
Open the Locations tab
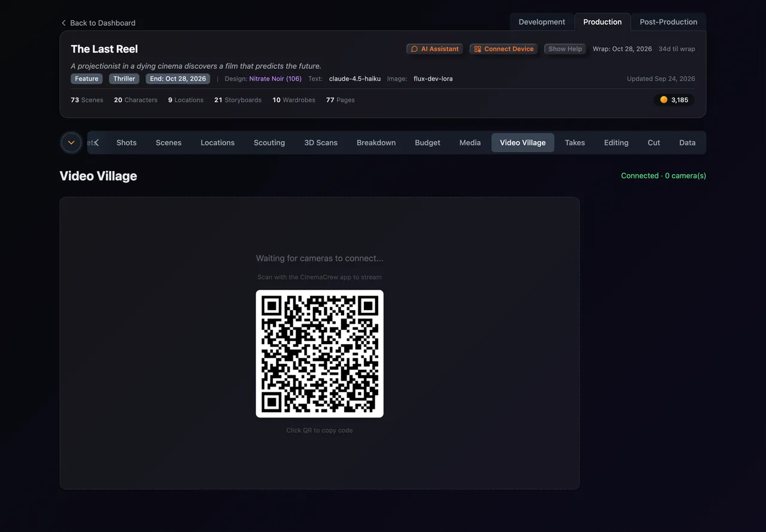tap(217, 142)
